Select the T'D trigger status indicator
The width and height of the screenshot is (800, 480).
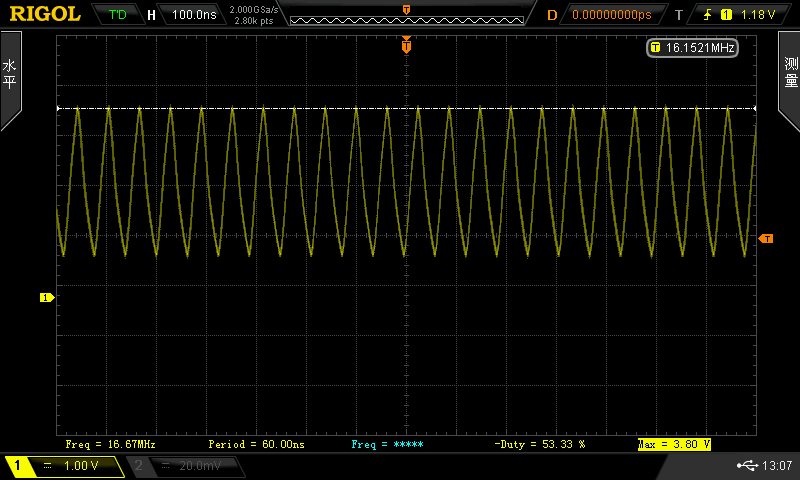(x=118, y=14)
